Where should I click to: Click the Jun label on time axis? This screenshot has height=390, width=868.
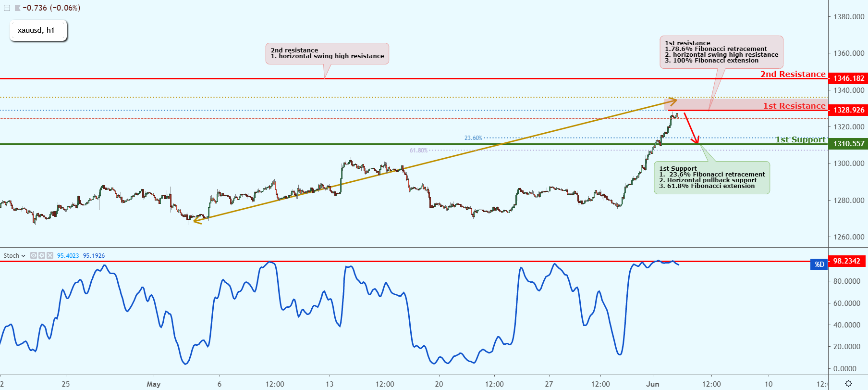point(653,384)
